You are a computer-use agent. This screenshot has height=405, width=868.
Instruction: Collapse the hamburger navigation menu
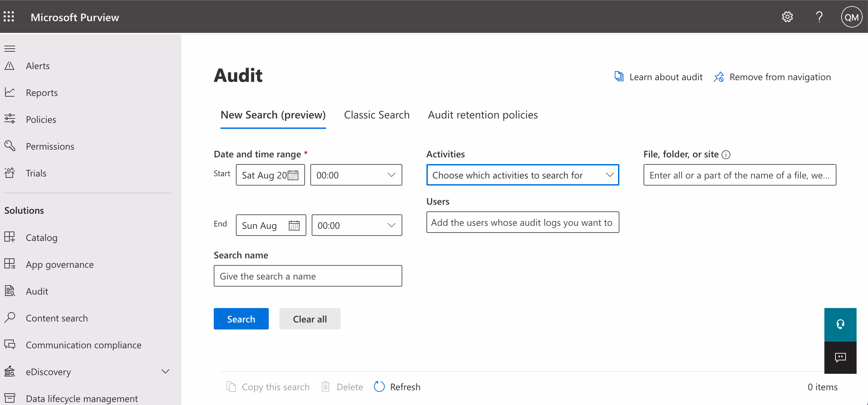pos(10,49)
